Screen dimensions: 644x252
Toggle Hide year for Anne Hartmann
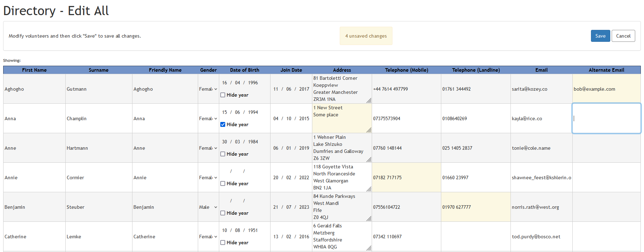tap(223, 154)
